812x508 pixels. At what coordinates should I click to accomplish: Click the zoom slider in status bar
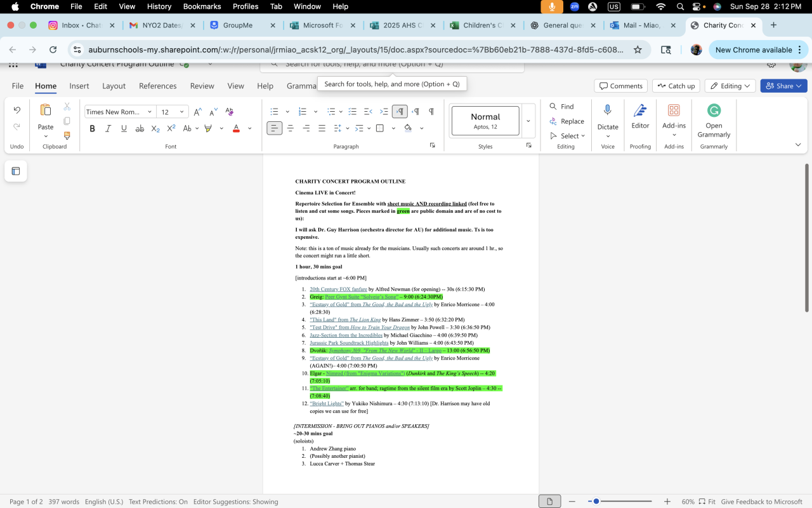(x=596, y=502)
